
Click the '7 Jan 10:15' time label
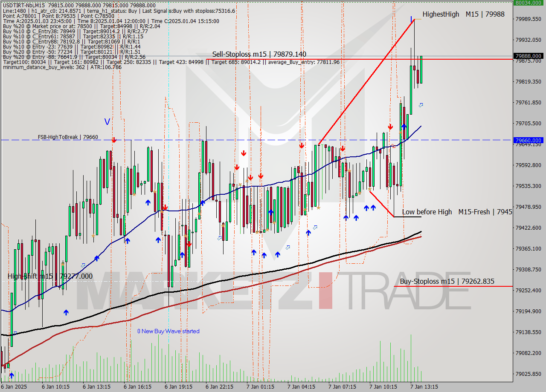tap(383, 387)
